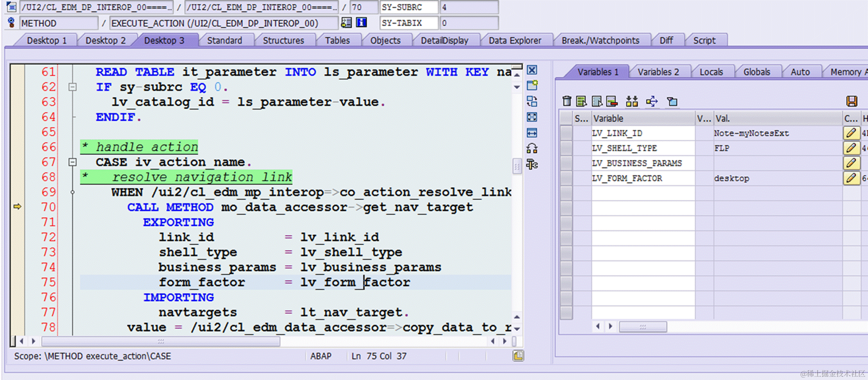The width and height of the screenshot is (868, 380).
Task: Click the full screen icon beside the editor
Action: pos(532,117)
